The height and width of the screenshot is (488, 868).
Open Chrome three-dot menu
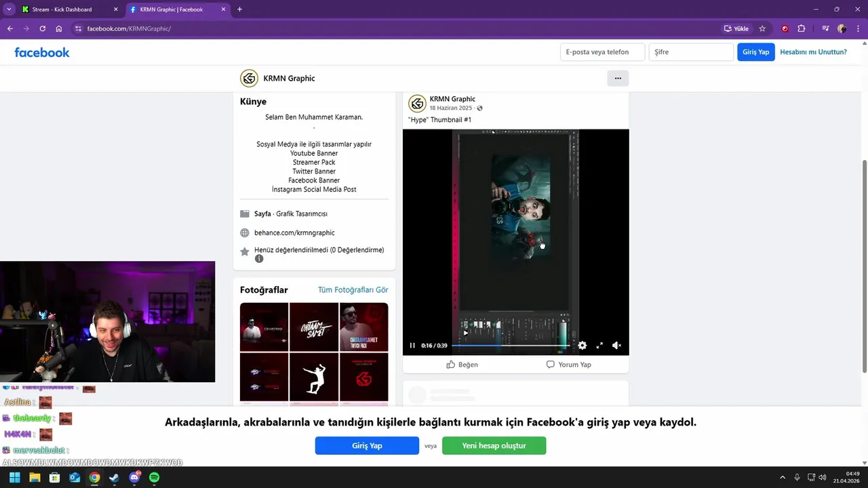pyautogui.click(x=857, y=28)
